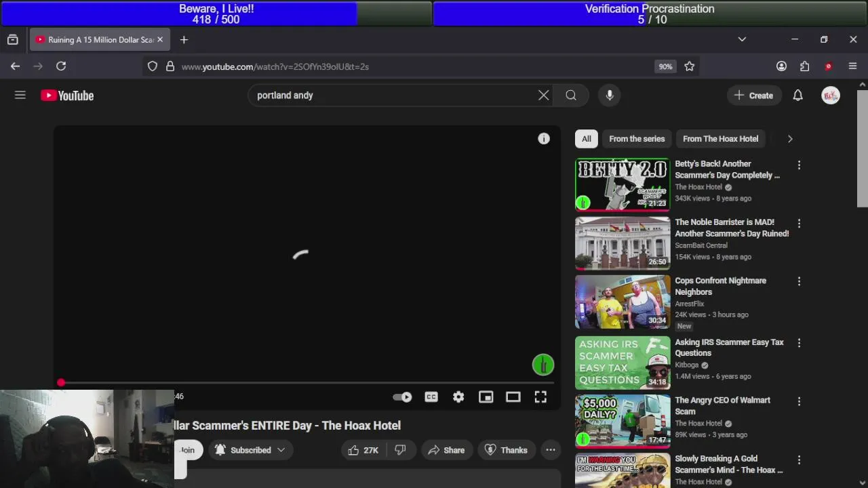Reload the page in browser toolbar
Image resolution: width=868 pixels, height=488 pixels.
click(x=61, y=66)
